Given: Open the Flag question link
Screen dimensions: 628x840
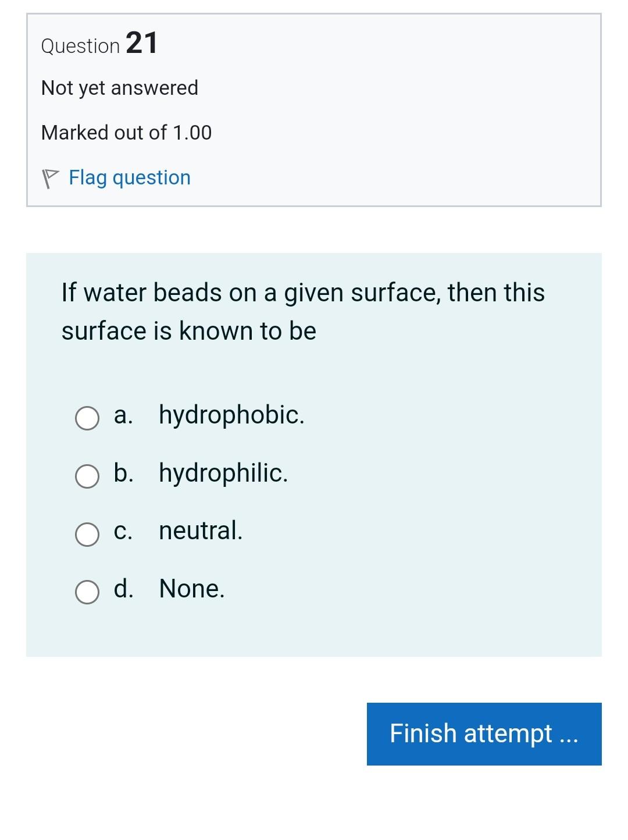Looking at the screenshot, I should click(129, 177).
